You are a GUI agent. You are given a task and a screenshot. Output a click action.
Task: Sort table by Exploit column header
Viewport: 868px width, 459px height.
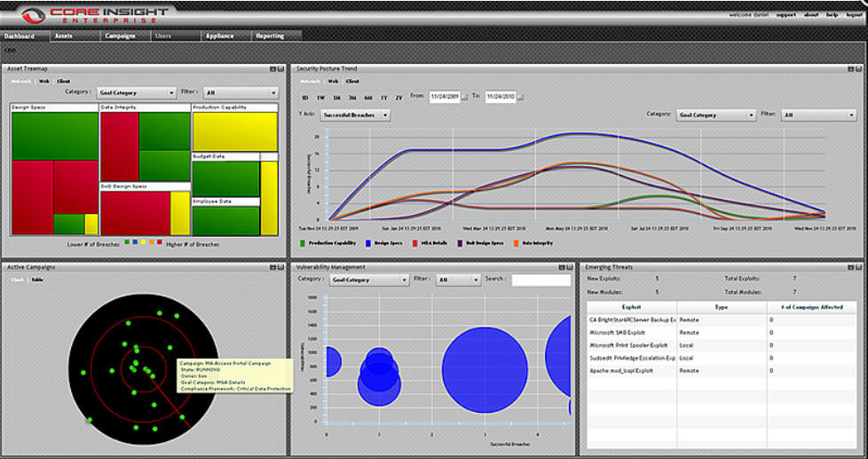[632, 307]
